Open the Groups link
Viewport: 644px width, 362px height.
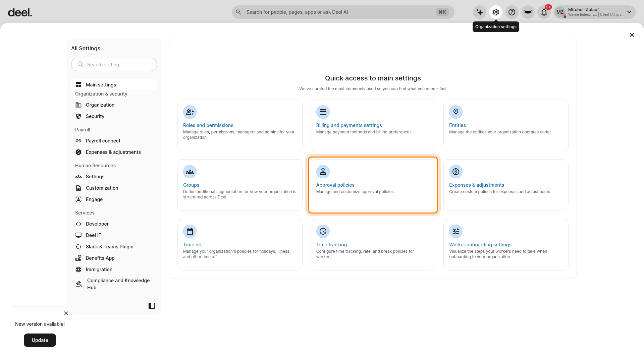[x=191, y=185]
